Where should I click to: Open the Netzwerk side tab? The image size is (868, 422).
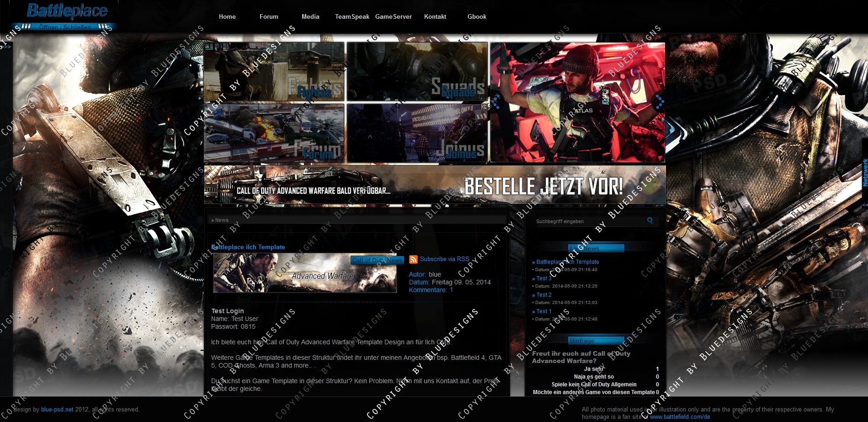(865, 172)
